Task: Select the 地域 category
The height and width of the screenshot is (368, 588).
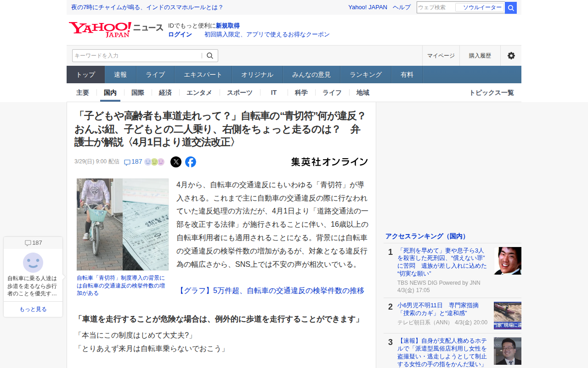Action: (x=363, y=92)
